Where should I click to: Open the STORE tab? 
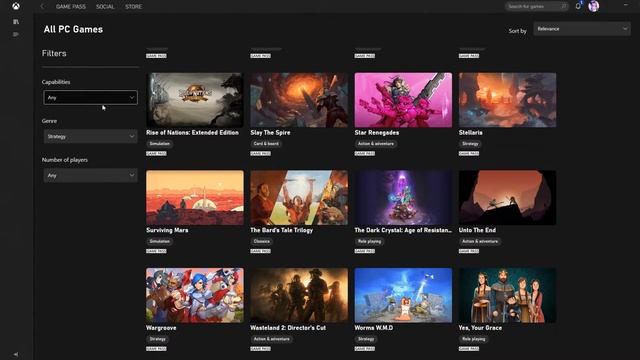click(x=133, y=7)
